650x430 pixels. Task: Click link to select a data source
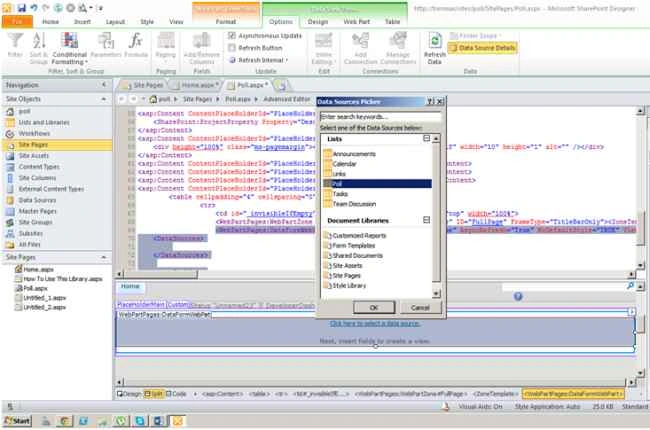375,323
